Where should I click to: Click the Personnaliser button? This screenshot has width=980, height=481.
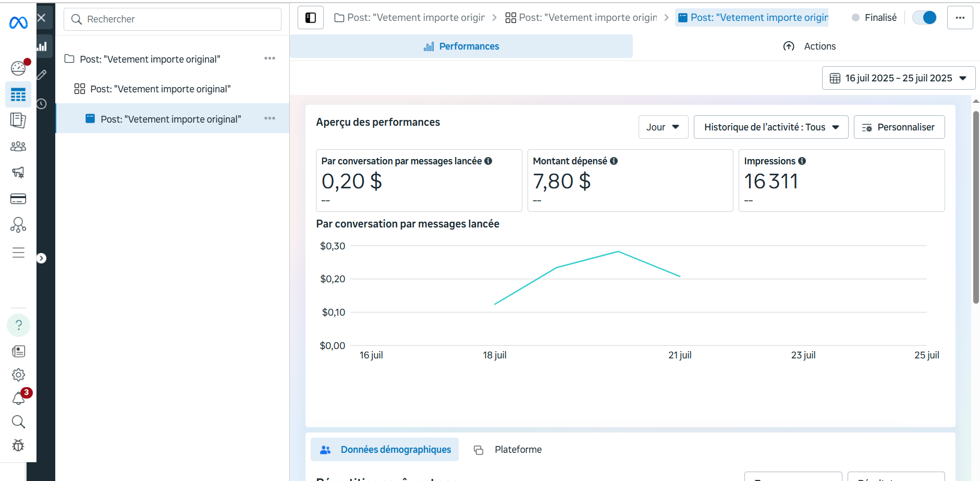(x=899, y=127)
